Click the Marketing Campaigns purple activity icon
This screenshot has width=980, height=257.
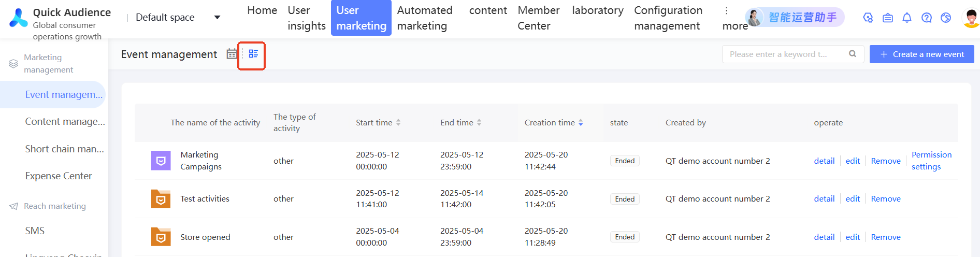(161, 161)
